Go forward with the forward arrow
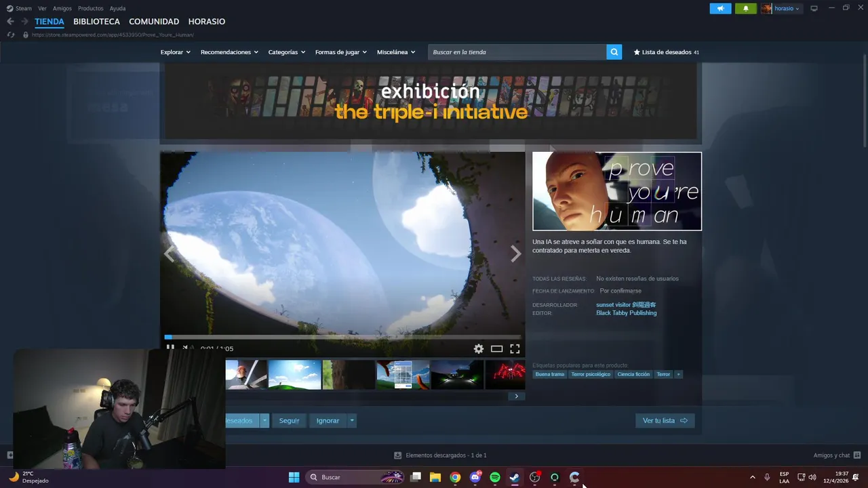The image size is (868, 488). point(24,22)
